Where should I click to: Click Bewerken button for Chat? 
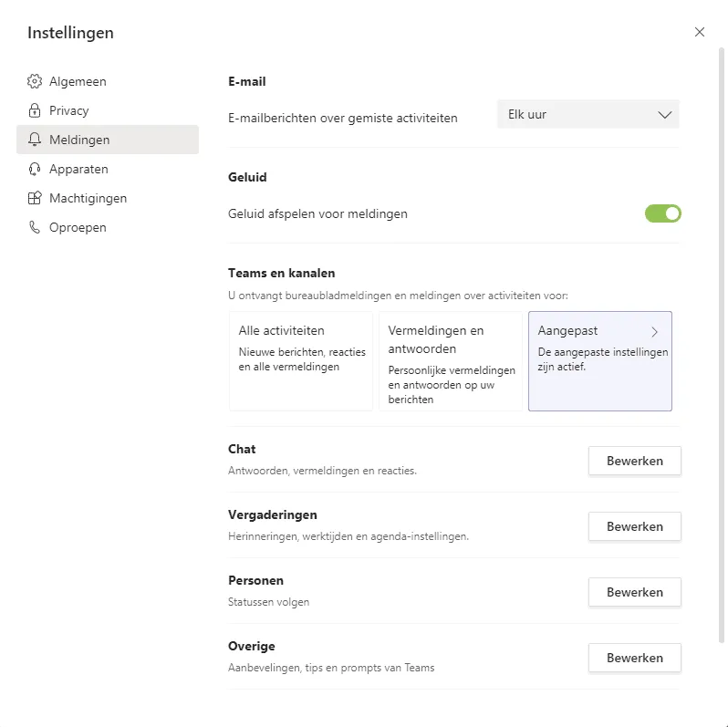(x=635, y=461)
